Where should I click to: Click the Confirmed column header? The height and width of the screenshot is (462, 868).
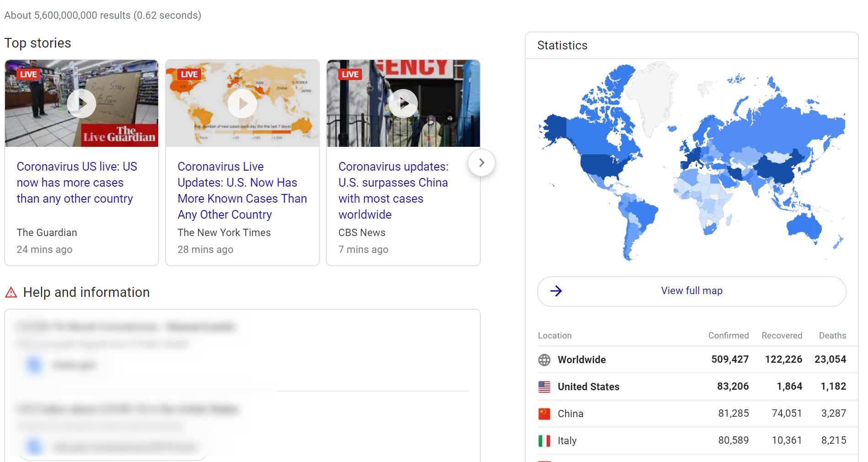click(729, 336)
